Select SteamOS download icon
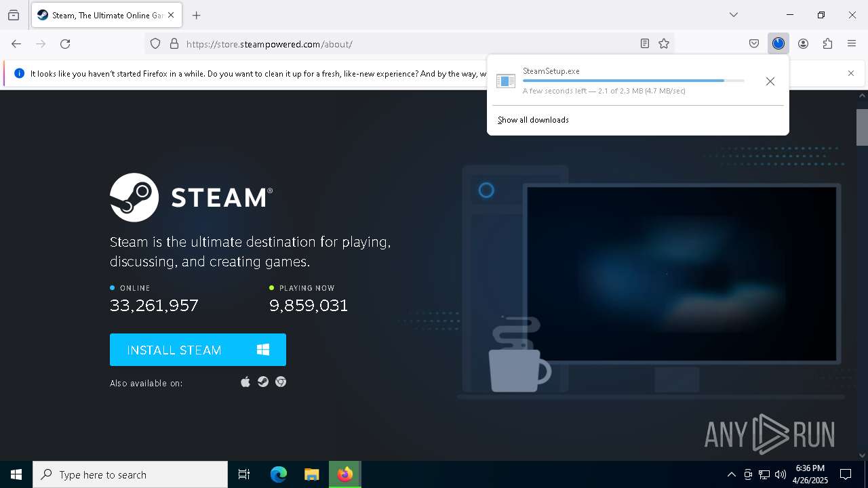 point(263,382)
